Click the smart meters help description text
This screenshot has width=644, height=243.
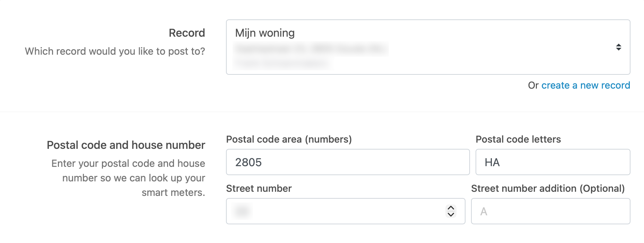(x=133, y=178)
